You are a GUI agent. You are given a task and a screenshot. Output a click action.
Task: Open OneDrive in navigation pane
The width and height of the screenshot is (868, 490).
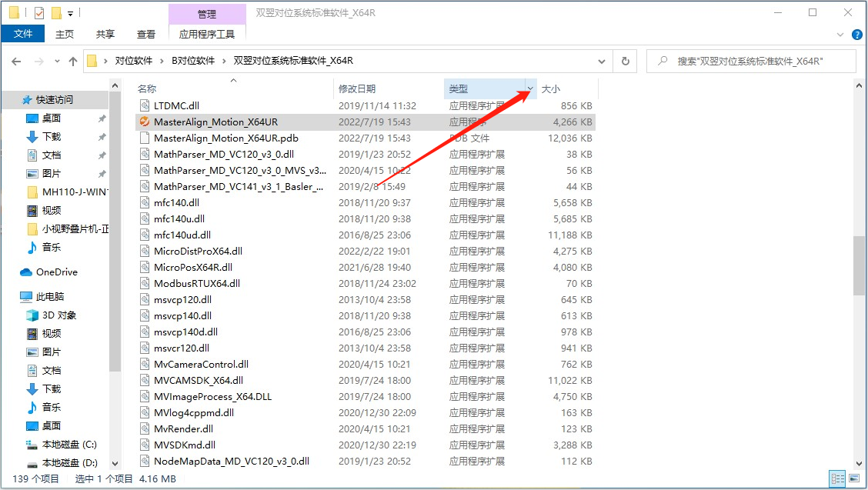56,272
